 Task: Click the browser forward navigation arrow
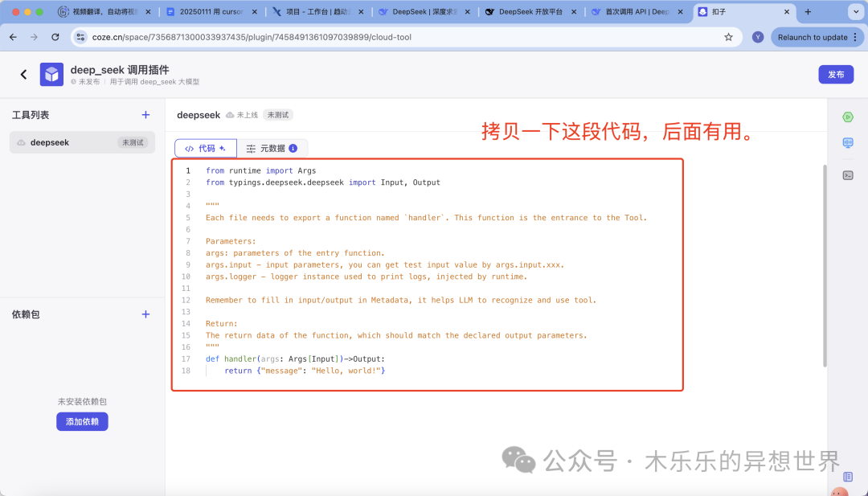click(34, 37)
